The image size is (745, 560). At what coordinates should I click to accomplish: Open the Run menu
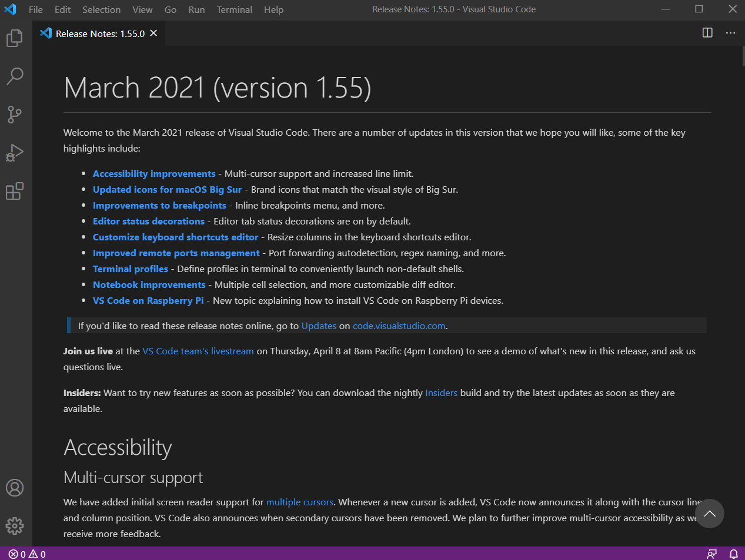[x=196, y=9]
